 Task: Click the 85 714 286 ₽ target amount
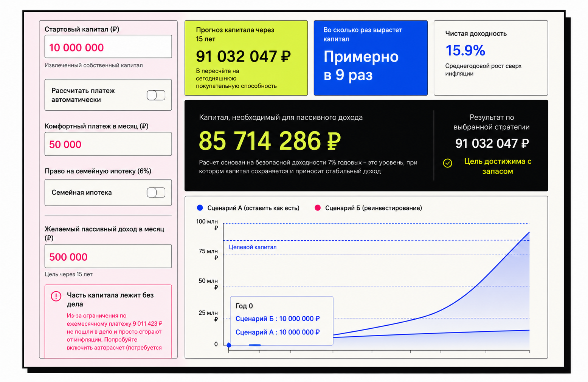(270, 141)
